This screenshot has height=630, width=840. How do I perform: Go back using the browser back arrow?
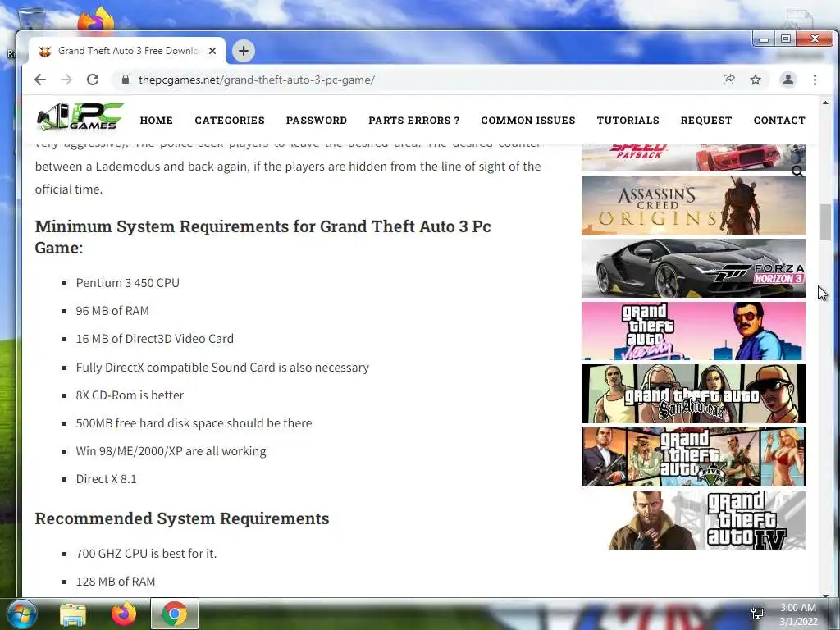click(40, 80)
